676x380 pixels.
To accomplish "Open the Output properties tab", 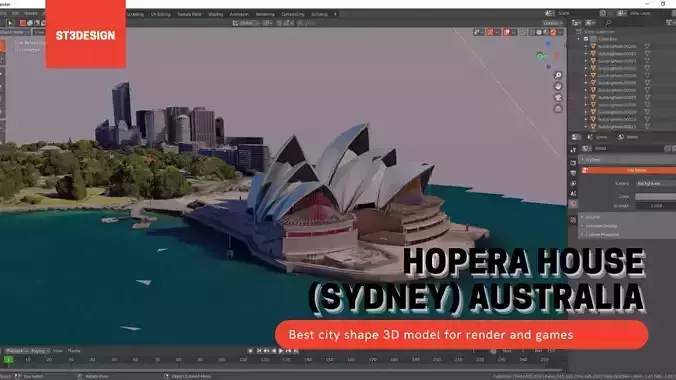I will coord(573,173).
